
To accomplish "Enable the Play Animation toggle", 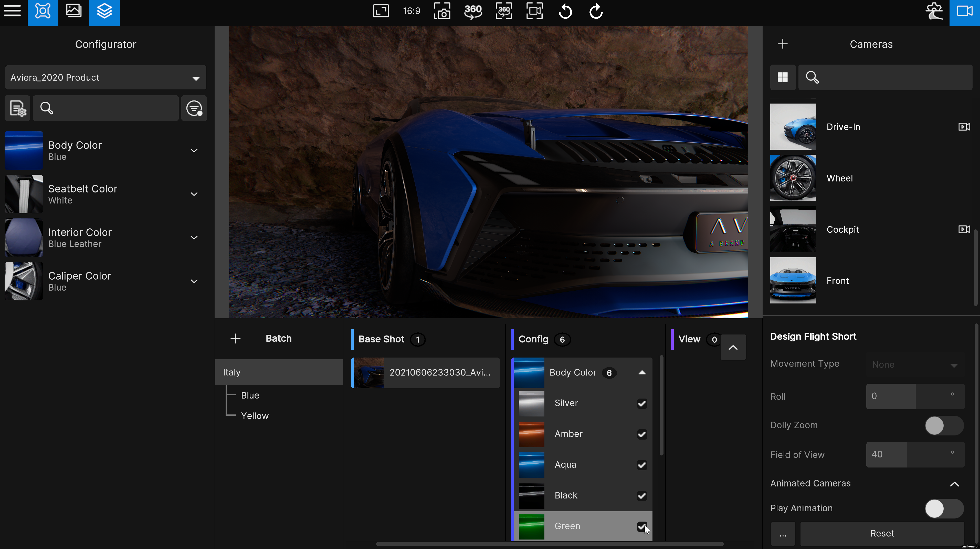I will (944, 508).
